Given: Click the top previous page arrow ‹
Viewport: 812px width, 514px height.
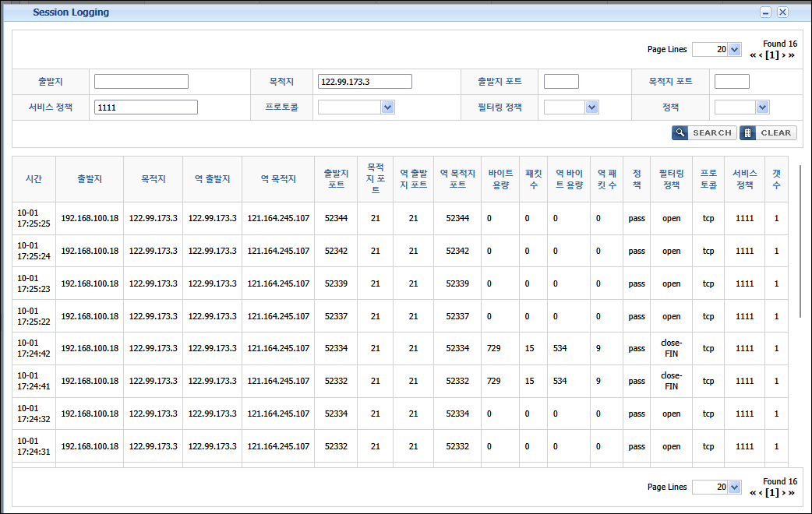Looking at the screenshot, I should pos(761,55).
